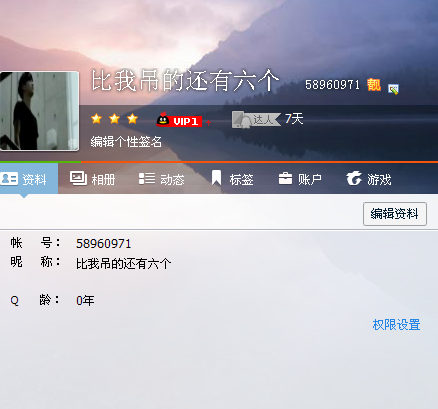Open the 账户 tab

[300, 179]
